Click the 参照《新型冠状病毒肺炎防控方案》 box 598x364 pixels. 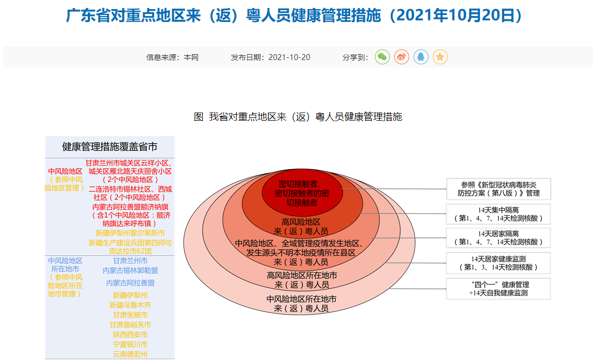[498, 189]
